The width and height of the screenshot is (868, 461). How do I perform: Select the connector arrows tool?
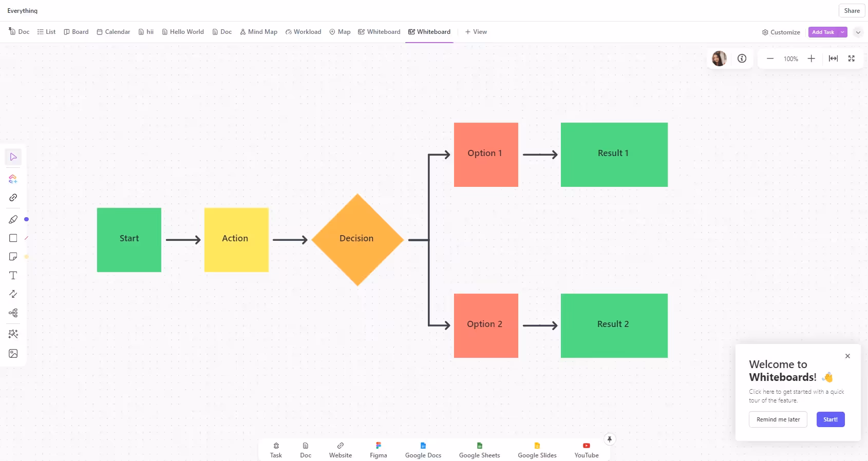click(13, 294)
